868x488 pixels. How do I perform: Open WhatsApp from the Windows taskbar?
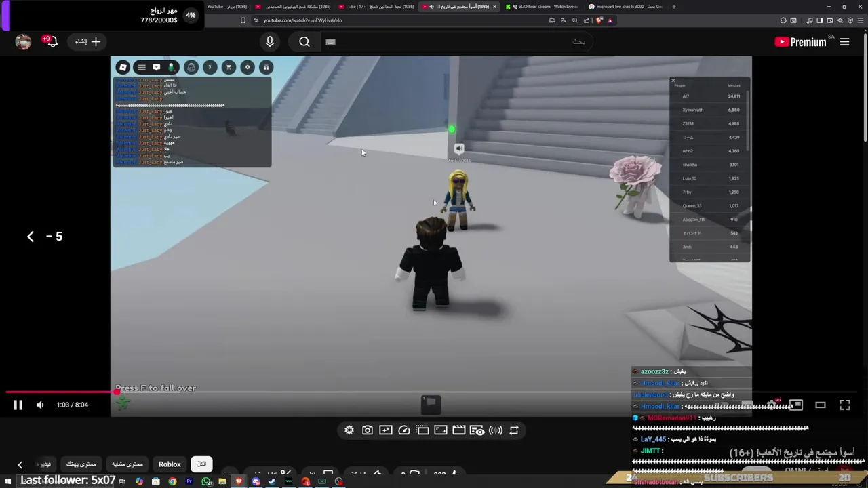[206, 482]
